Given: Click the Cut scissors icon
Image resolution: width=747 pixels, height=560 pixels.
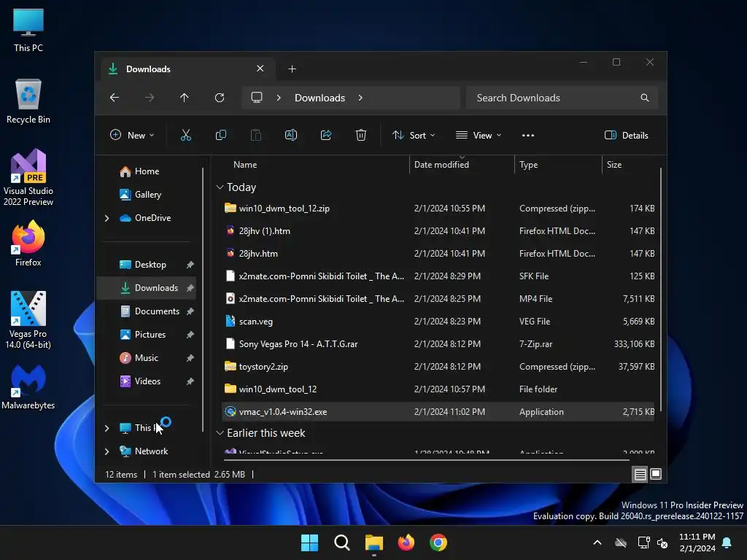Looking at the screenshot, I should coord(186,135).
